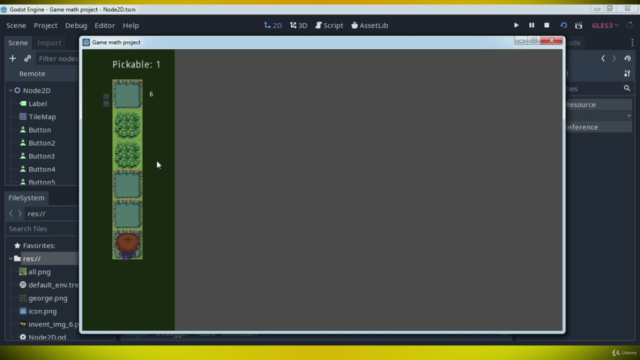
Task: Select all.png in FileSystem
Action: (39, 272)
